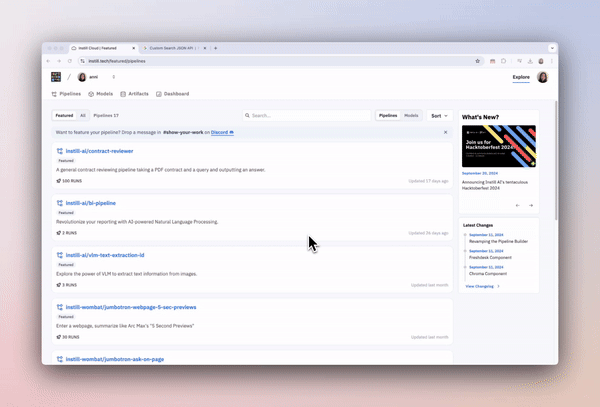Click the pipeline icon beside contract-reviewer

(x=60, y=151)
